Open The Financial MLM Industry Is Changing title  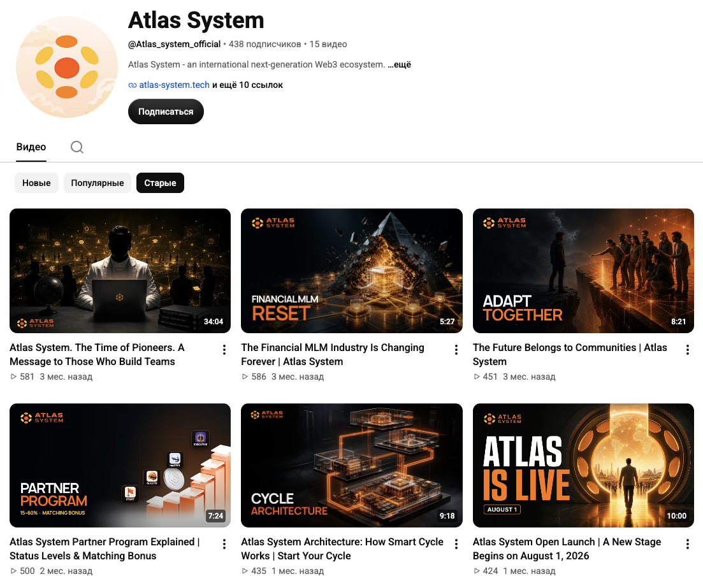coord(332,354)
